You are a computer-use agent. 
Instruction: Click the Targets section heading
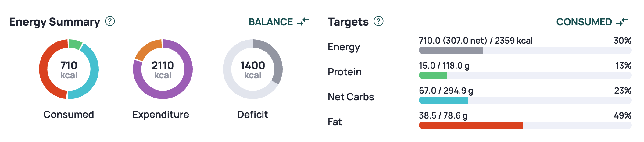click(x=348, y=22)
